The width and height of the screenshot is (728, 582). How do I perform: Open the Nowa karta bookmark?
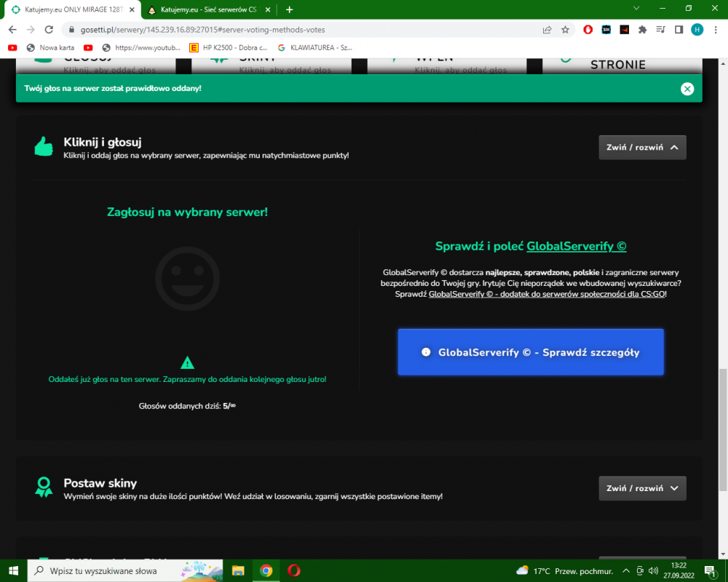(x=51, y=47)
